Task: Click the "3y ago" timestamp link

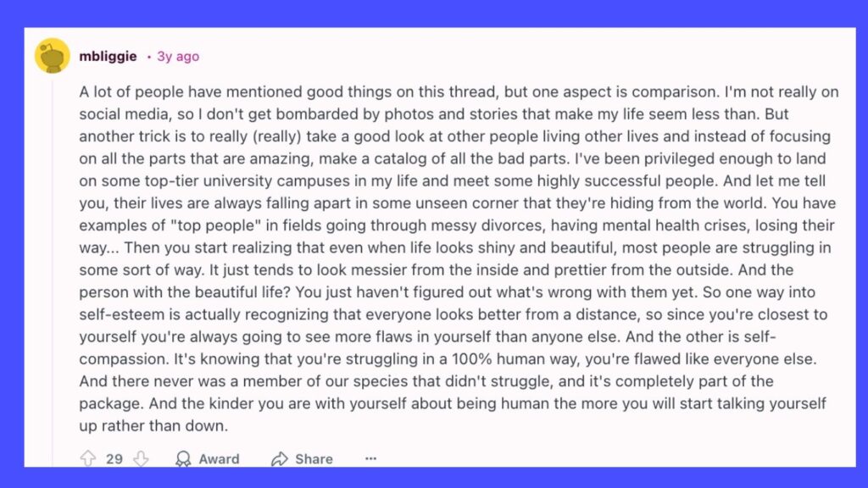Action: click(x=178, y=57)
